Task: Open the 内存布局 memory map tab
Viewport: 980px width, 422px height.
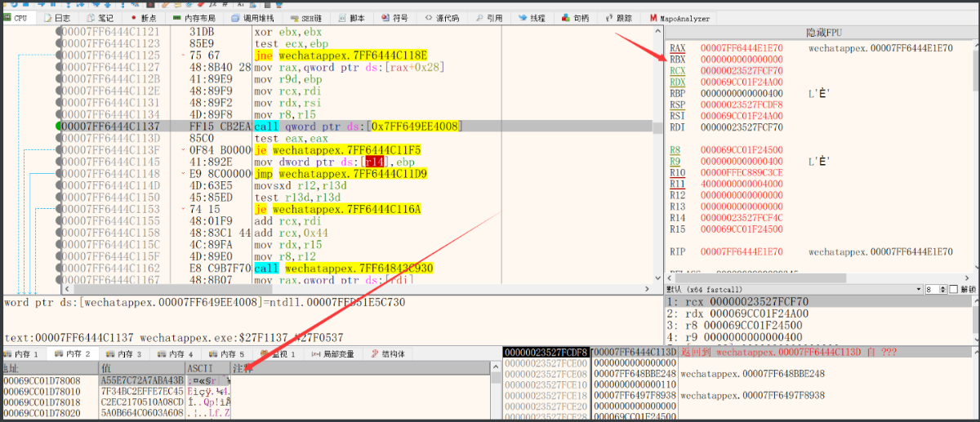Action: 194,17
